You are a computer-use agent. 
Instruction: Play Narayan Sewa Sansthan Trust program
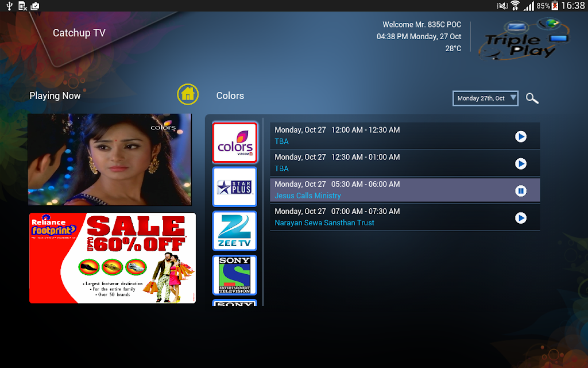click(520, 218)
